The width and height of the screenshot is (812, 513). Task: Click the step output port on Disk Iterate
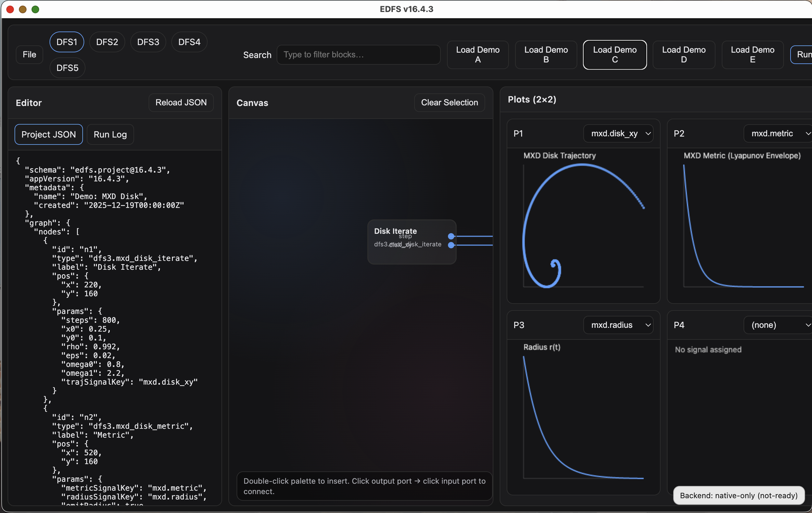[451, 237]
